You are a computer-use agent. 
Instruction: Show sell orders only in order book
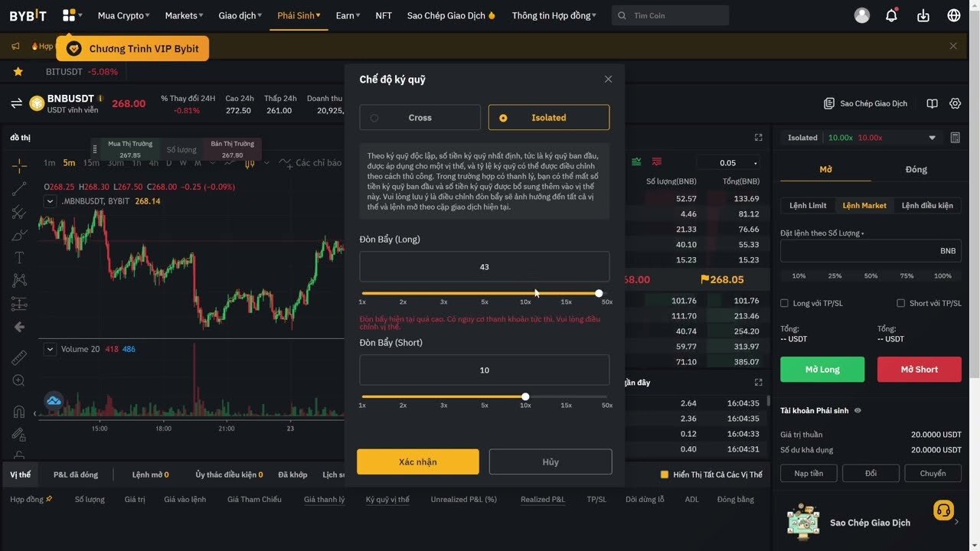(x=657, y=162)
